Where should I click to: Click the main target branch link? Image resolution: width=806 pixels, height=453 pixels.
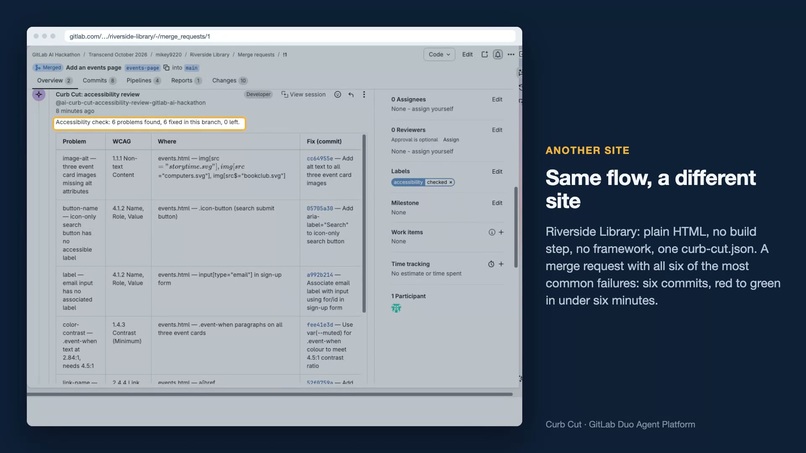[191, 68]
